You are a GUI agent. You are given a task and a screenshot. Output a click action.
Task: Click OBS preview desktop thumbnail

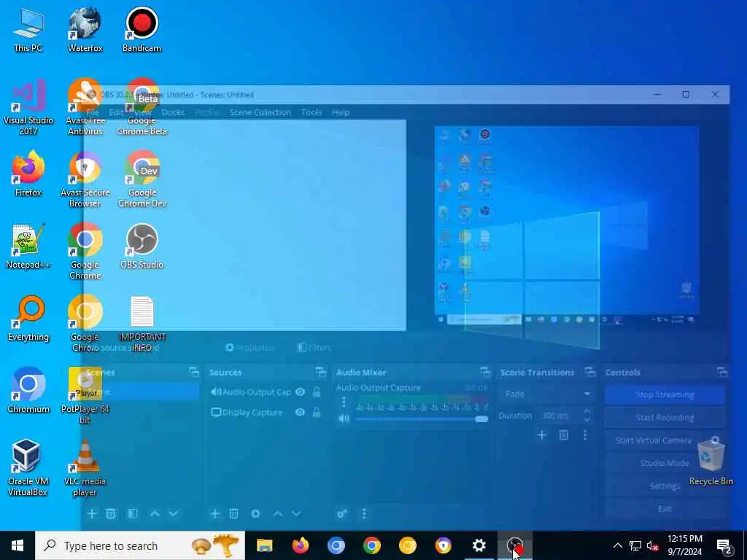pos(567,226)
